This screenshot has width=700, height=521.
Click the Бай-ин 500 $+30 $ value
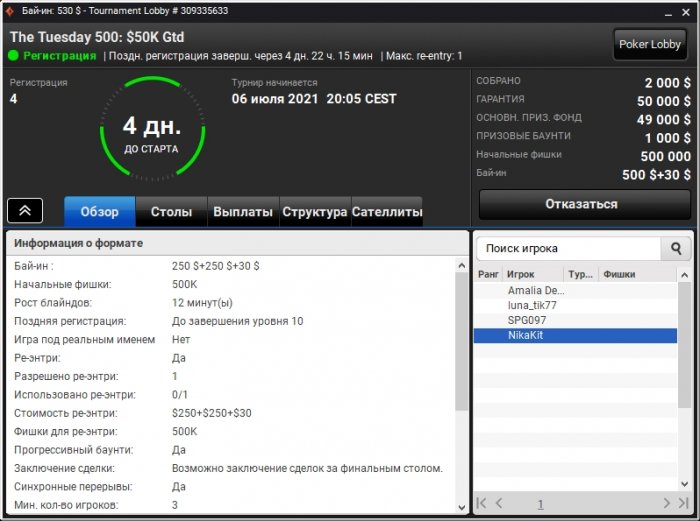pyautogui.click(x=656, y=175)
